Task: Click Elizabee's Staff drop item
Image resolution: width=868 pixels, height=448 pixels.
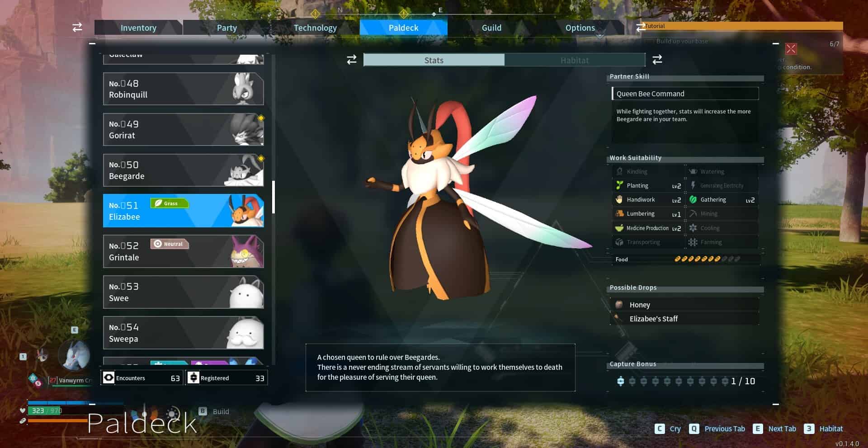Action: pyautogui.click(x=684, y=319)
